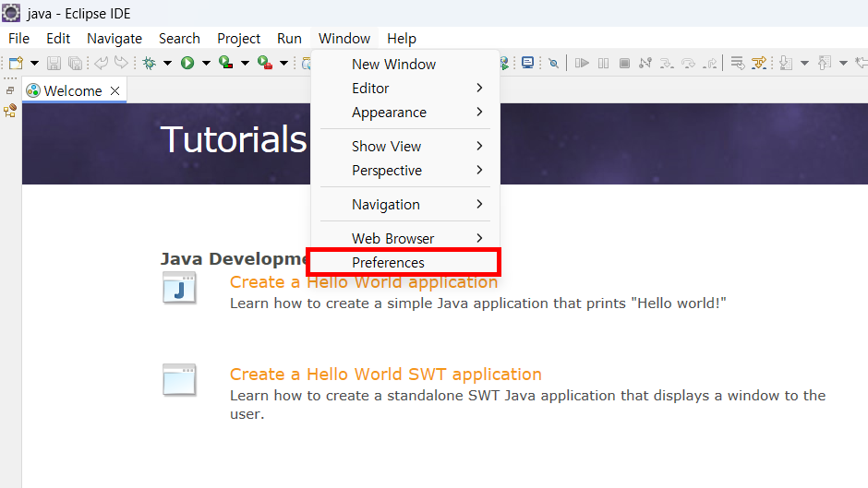The height and width of the screenshot is (488, 868).
Task: Click the Redo arrow icon
Action: coord(121,63)
